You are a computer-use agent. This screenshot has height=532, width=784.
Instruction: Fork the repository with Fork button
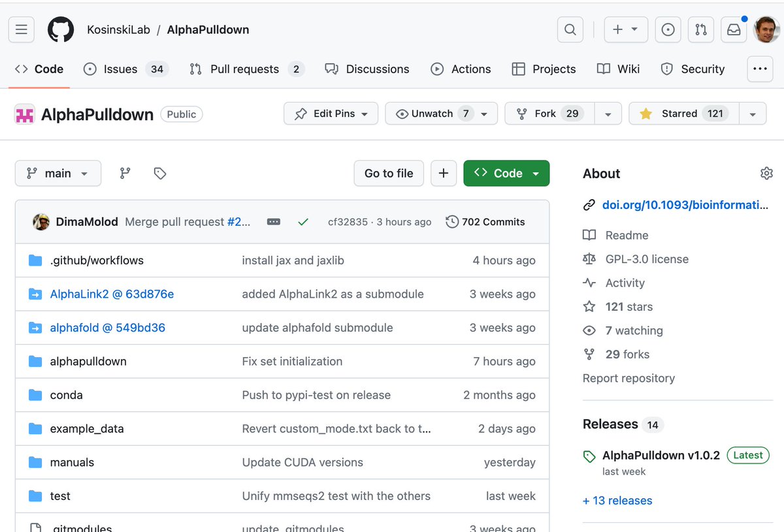coord(550,114)
